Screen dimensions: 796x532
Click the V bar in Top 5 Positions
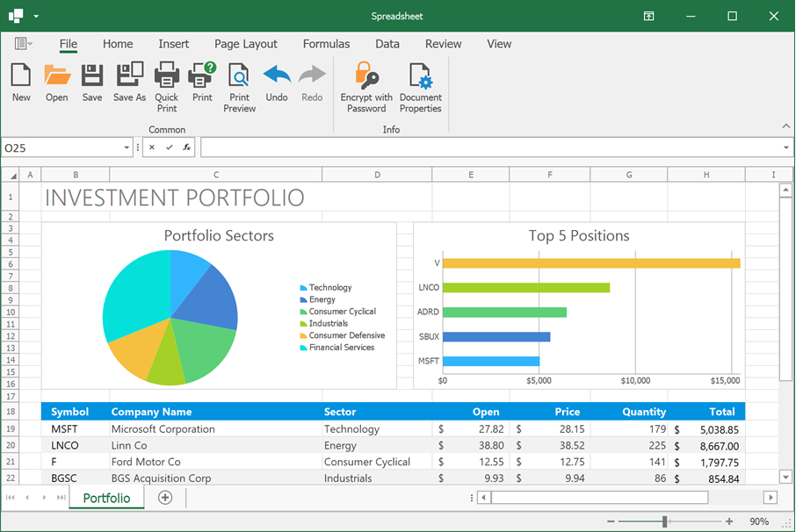point(591,263)
